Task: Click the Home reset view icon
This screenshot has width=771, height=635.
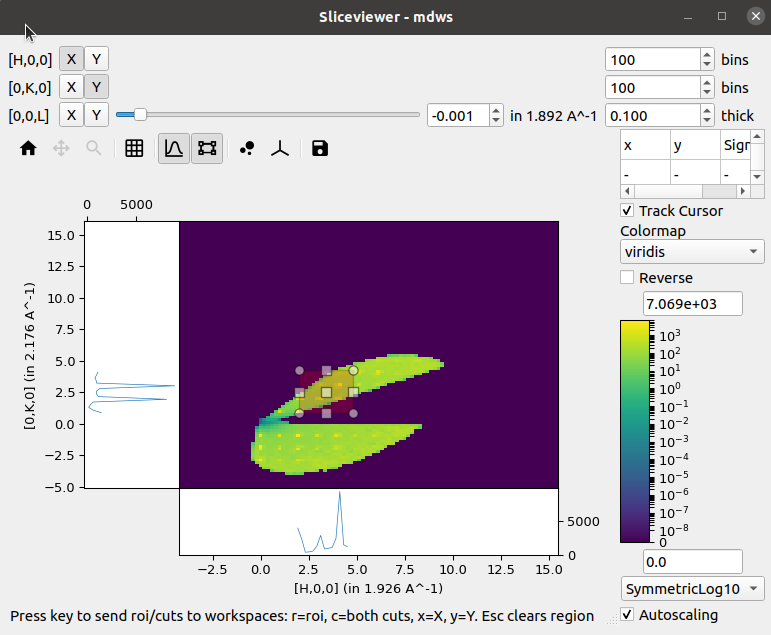Action: pyautogui.click(x=28, y=149)
